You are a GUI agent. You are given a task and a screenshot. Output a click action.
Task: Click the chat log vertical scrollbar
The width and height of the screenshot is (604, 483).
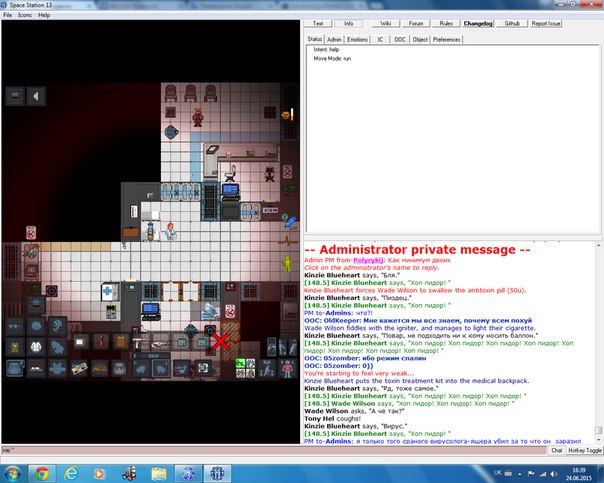coord(598,342)
